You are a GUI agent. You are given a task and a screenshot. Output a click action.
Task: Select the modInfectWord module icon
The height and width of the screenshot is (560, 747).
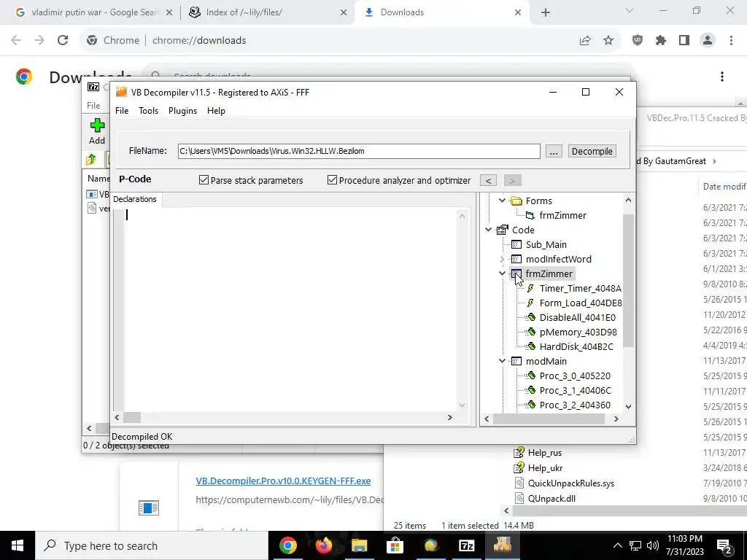click(x=516, y=259)
